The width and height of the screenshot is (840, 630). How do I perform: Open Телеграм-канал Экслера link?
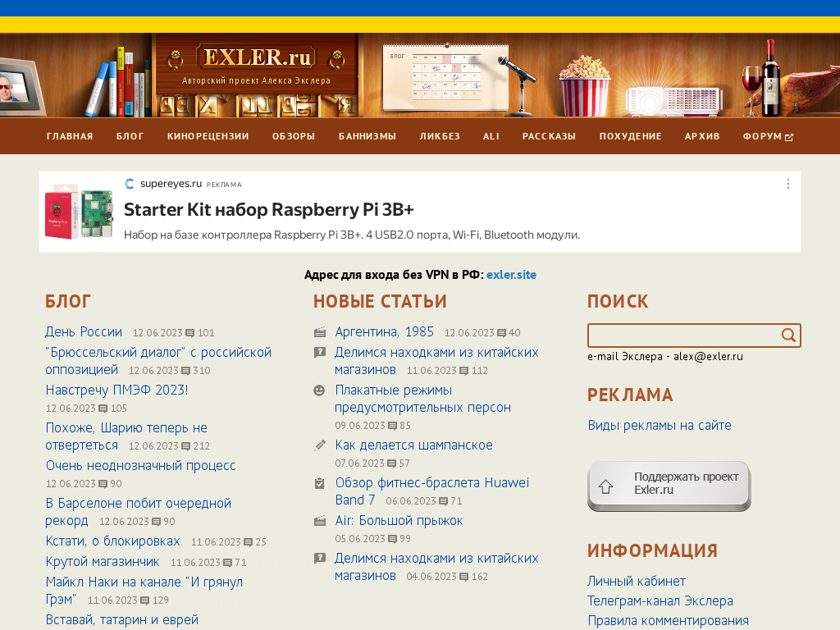660,601
